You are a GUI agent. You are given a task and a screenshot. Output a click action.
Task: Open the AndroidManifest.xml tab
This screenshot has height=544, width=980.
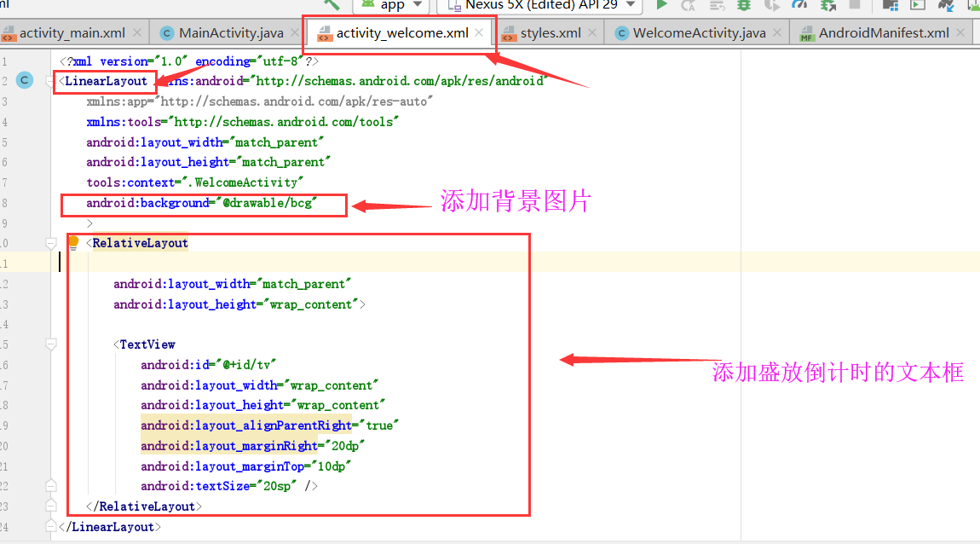[883, 33]
